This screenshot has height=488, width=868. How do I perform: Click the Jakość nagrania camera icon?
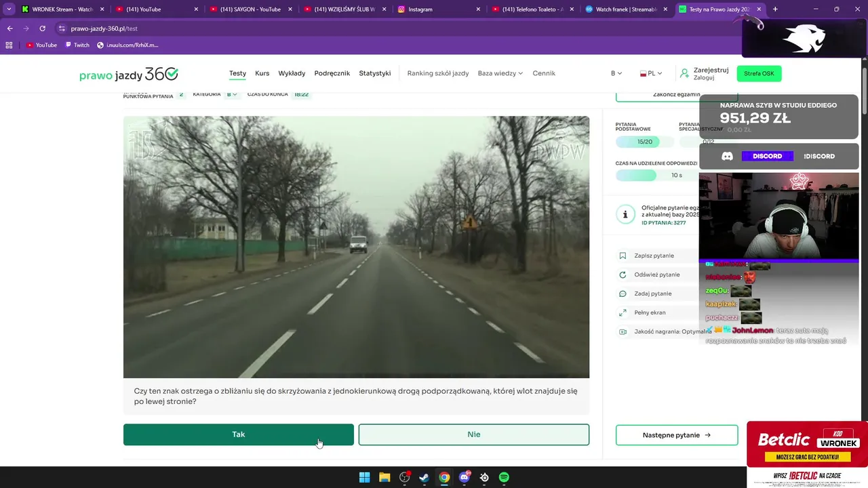coord(623,331)
